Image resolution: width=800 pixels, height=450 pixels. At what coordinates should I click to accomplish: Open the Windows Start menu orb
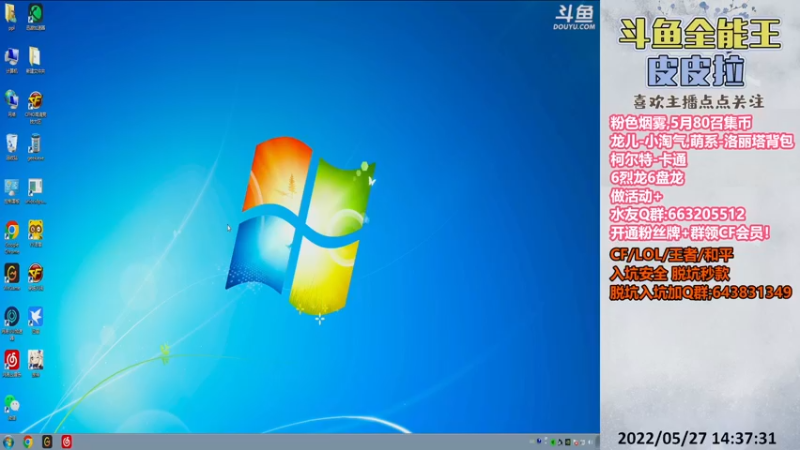[x=9, y=442]
